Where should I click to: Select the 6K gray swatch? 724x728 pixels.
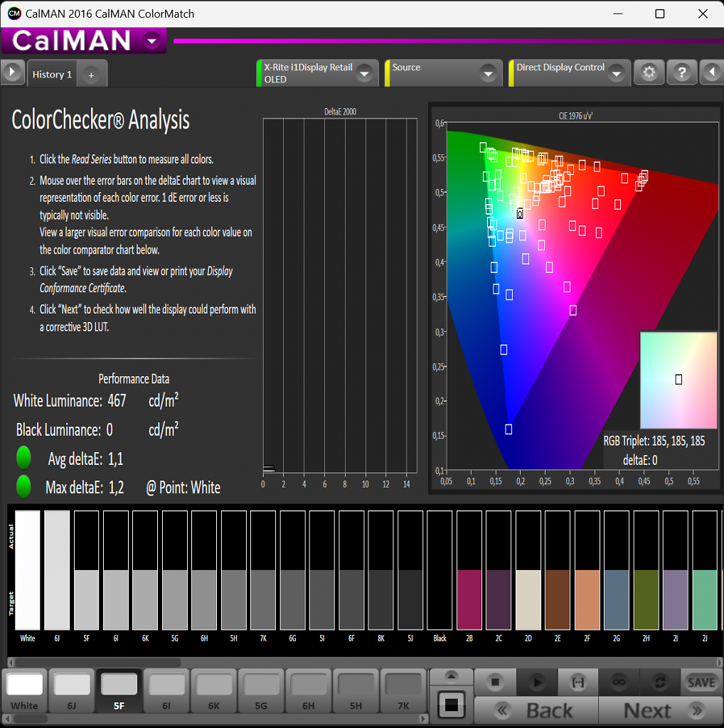coord(214,691)
